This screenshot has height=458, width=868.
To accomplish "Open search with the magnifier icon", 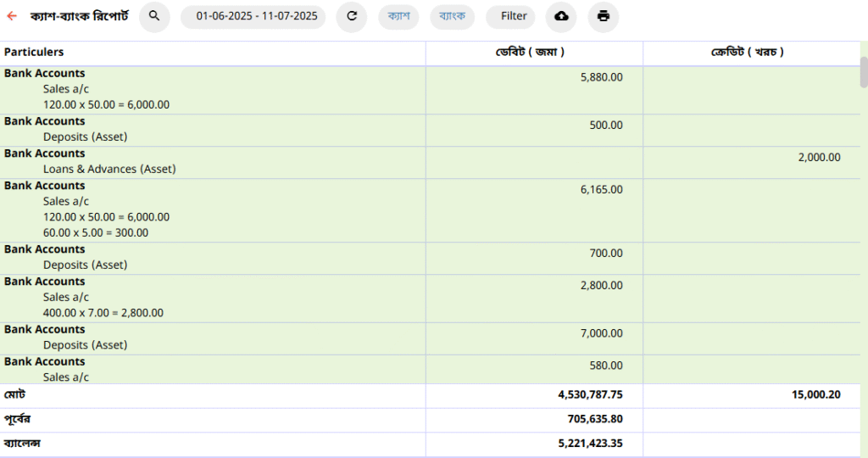I will (x=154, y=17).
